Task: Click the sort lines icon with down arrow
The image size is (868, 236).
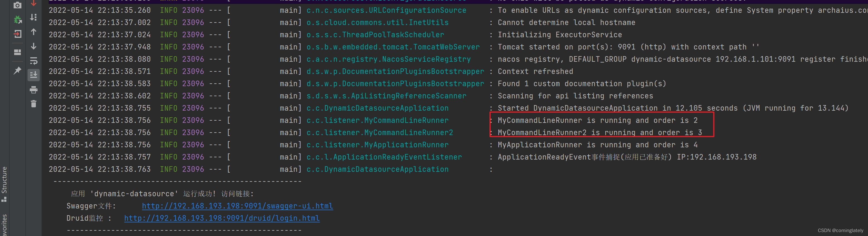Action: click(34, 17)
